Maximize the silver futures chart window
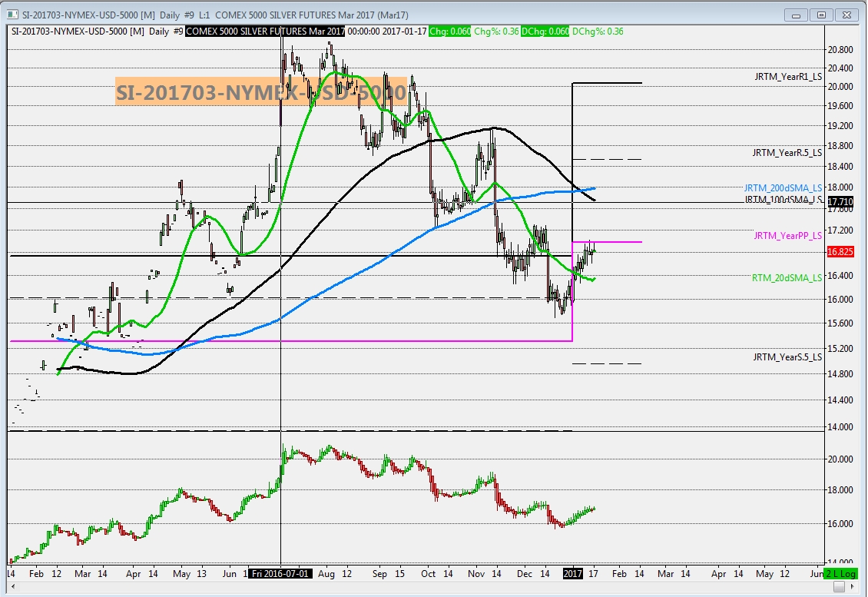This screenshot has height=597, width=868. 821,15
